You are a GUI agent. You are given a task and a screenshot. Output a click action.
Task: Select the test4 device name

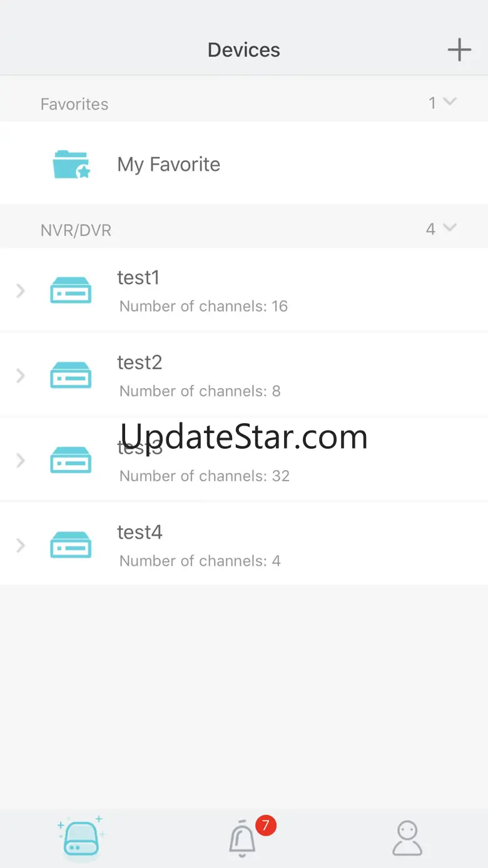tap(140, 532)
